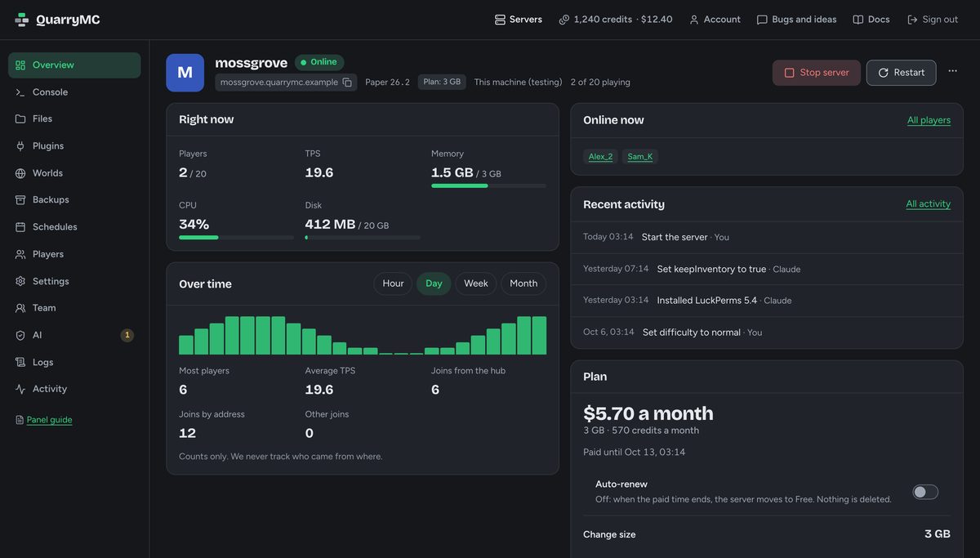The height and width of the screenshot is (558, 980).
Task: Click the Disk usage progress bar
Action: pyautogui.click(x=363, y=238)
